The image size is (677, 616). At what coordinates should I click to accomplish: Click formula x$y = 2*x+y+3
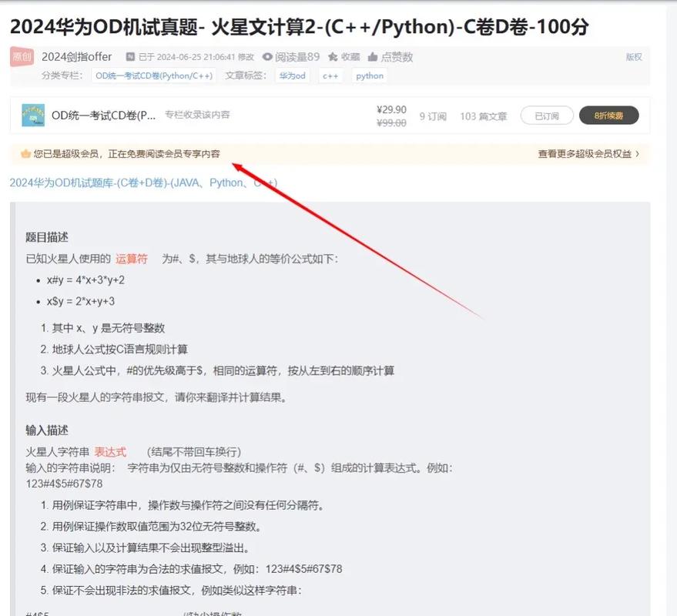[x=80, y=301]
